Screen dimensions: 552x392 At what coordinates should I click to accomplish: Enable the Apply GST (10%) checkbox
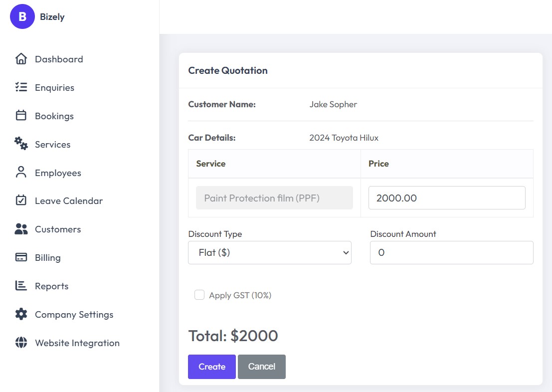(199, 295)
